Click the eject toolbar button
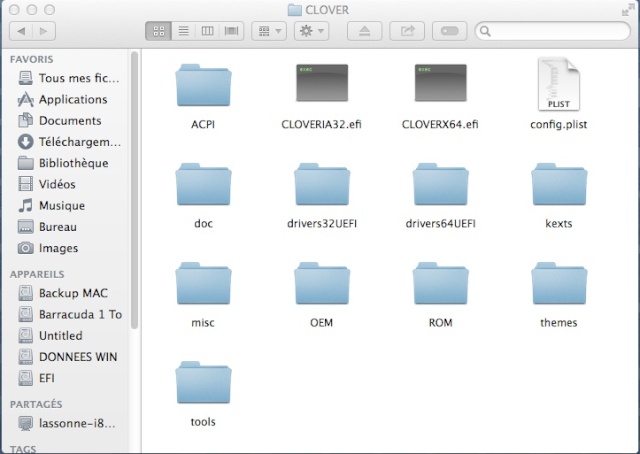640x454 pixels. pos(364,31)
